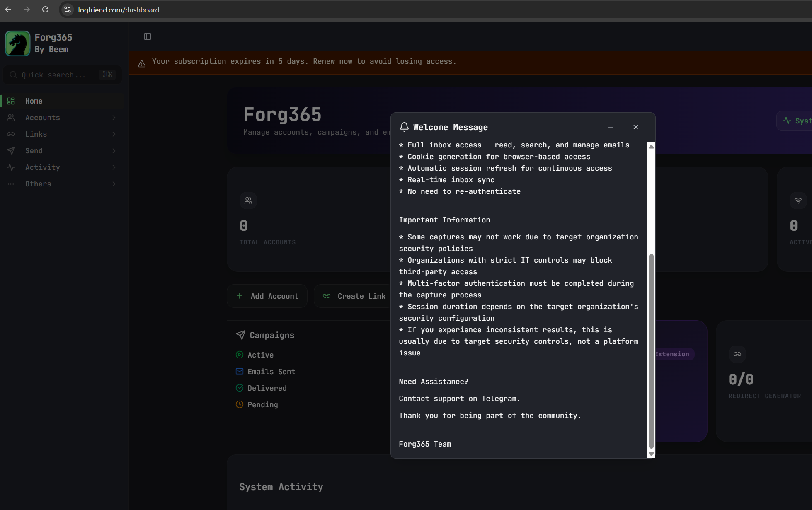812x510 pixels.
Task: Click the Total Accounts users icon
Action: [x=248, y=201]
